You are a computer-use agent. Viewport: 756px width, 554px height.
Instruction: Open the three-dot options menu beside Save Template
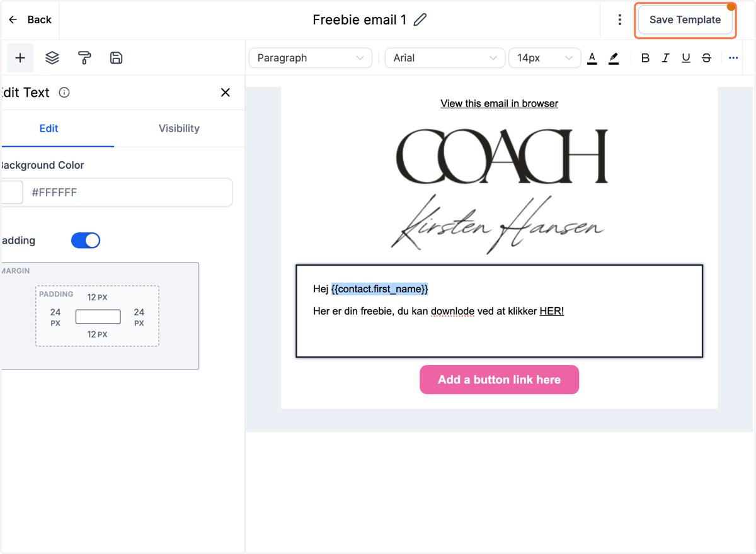[620, 20]
